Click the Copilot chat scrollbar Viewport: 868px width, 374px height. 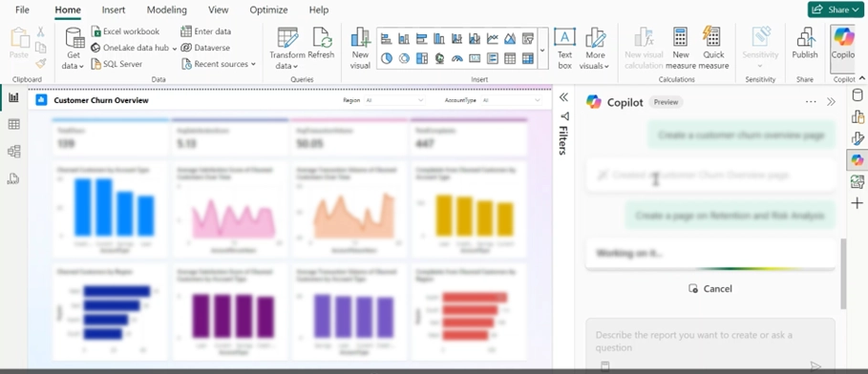pyautogui.click(x=843, y=273)
